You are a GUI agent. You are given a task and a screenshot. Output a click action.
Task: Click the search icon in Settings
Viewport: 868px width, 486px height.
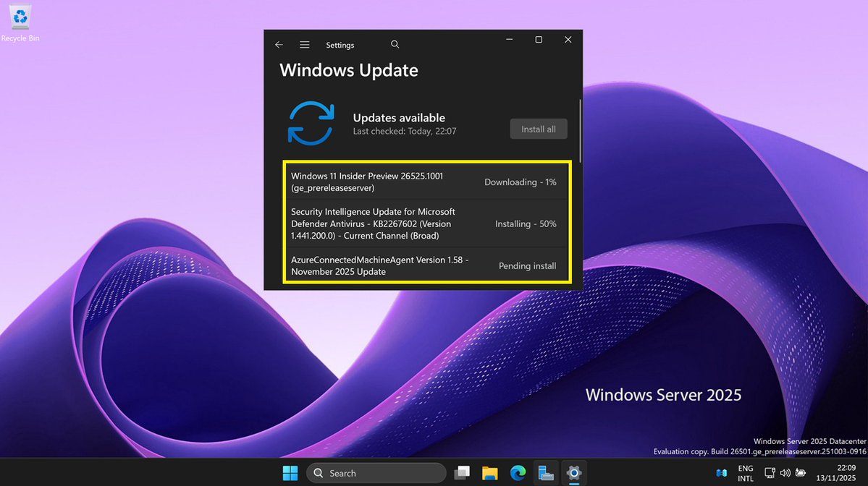click(x=395, y=44)
